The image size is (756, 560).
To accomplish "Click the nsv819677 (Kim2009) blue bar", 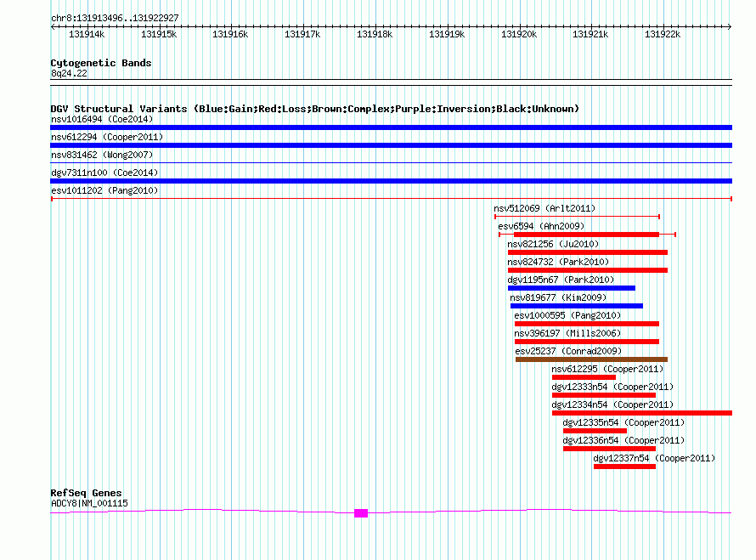I will click(576, 306).
